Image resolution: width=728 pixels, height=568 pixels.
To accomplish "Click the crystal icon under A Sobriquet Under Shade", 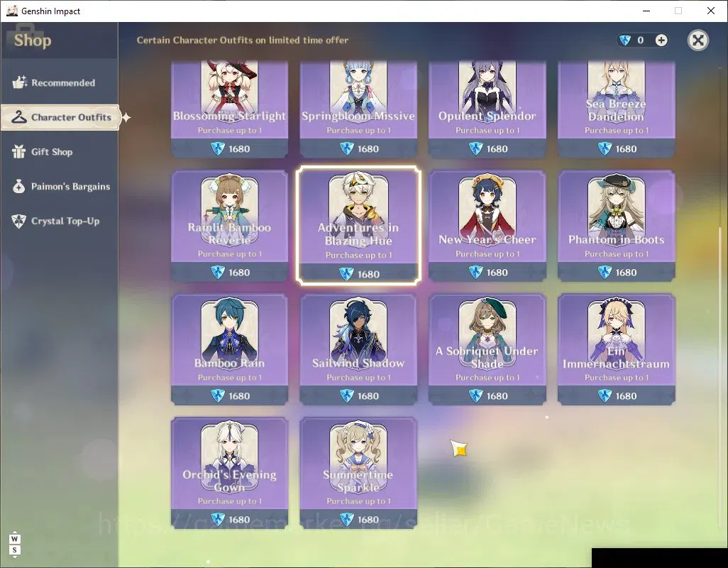I will click(476, 395).
